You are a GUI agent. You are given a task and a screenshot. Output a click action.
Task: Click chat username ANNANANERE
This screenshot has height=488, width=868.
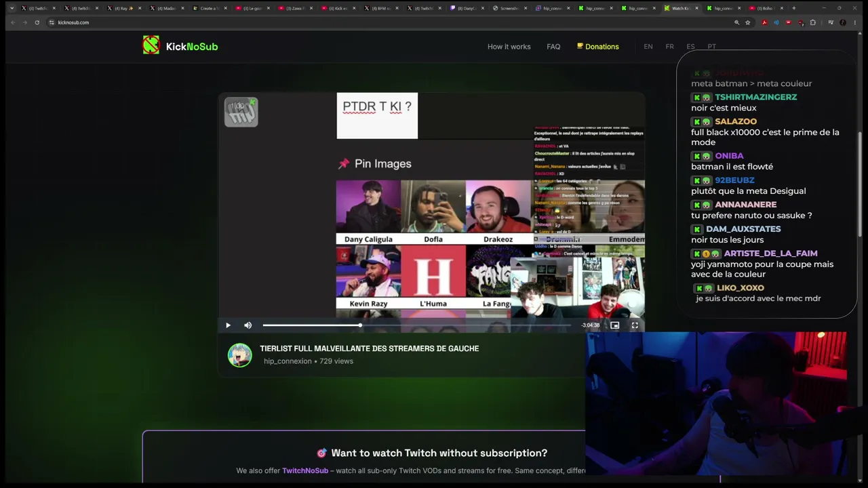pos(746,205)
